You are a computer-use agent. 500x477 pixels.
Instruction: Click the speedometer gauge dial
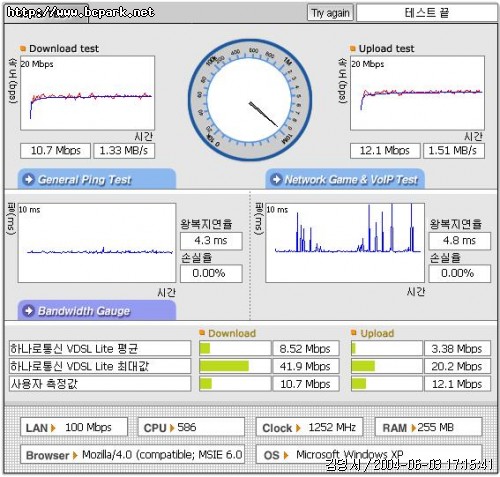[250, 100]
